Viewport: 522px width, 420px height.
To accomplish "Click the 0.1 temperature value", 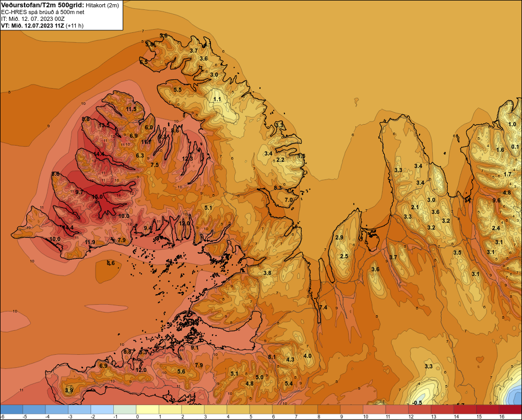I will tap(515, 147).
